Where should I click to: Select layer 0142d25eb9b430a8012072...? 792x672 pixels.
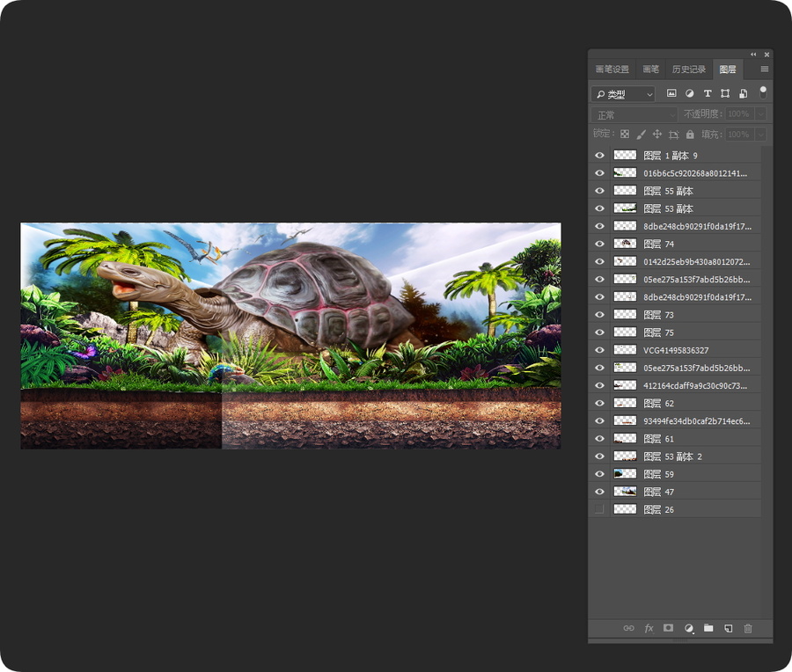point(675,261)
